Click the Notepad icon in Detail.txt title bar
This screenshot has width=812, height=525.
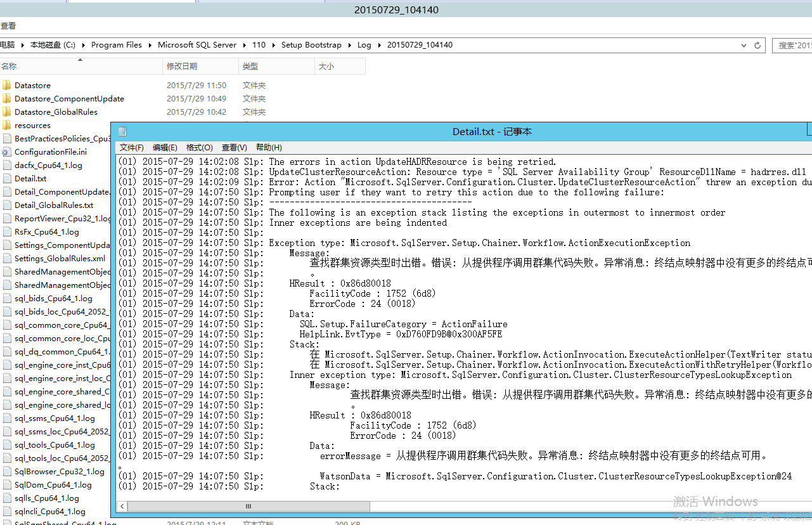click(122, 131)
